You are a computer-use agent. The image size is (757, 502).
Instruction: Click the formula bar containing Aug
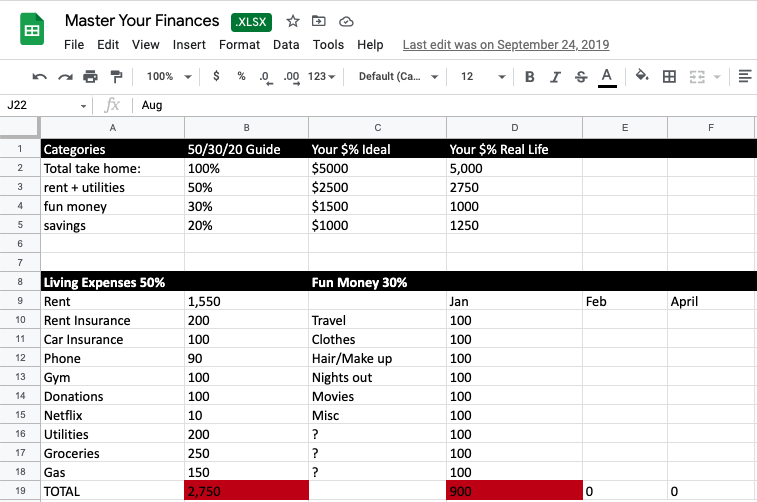pos(444,105)
